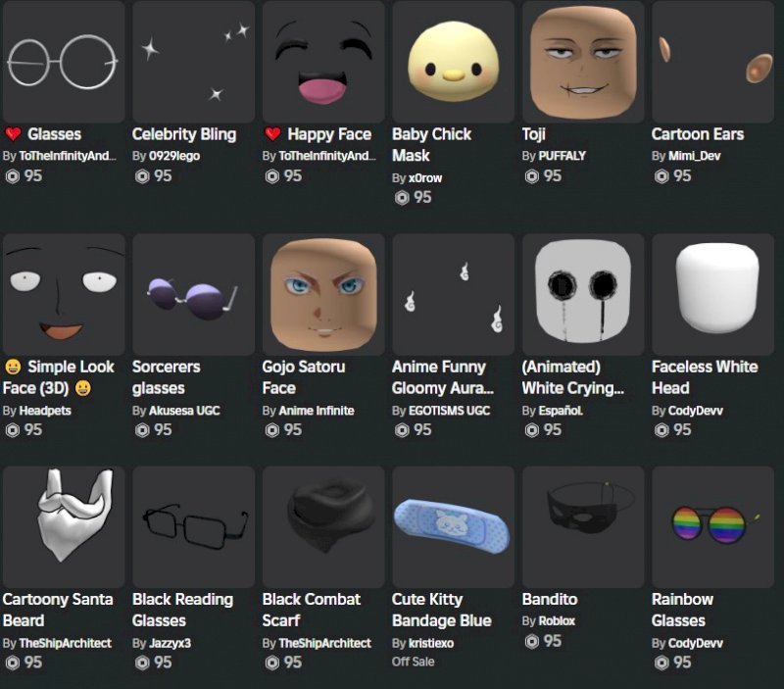Select the Celebrity Bling sparkle thumbnail

193,62
